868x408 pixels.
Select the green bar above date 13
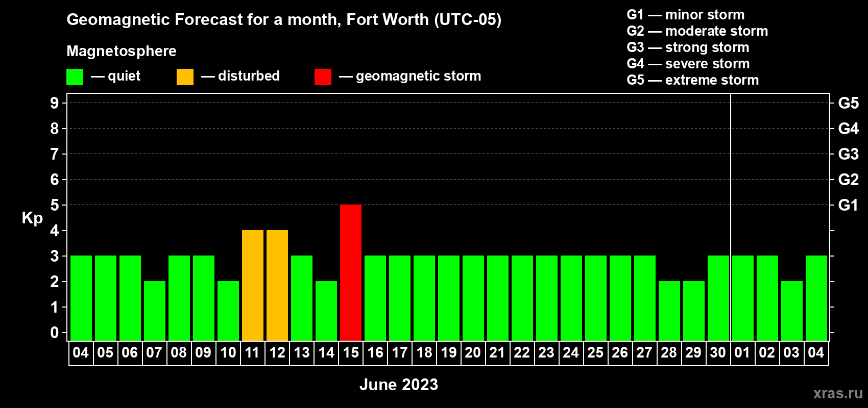302,298
